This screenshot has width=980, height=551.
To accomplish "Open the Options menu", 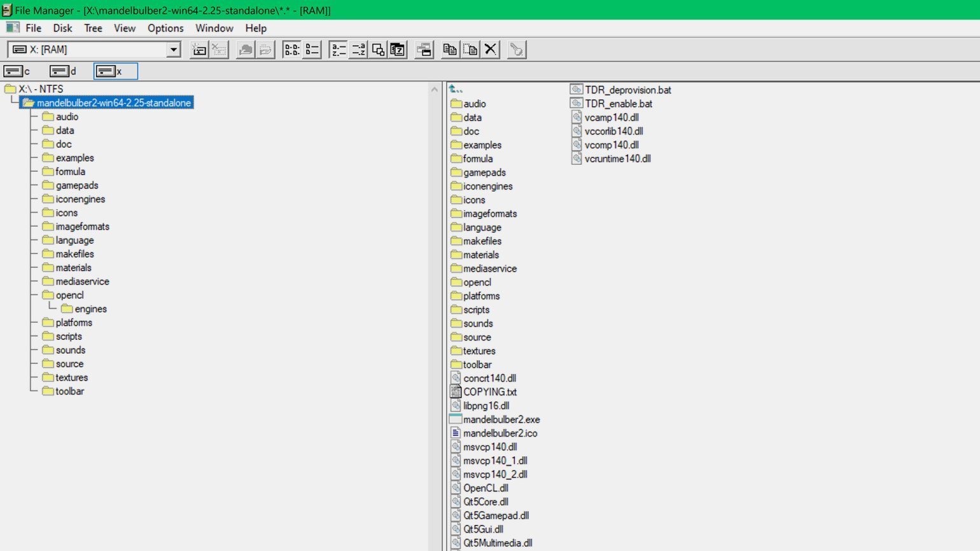I will (165, 28).
